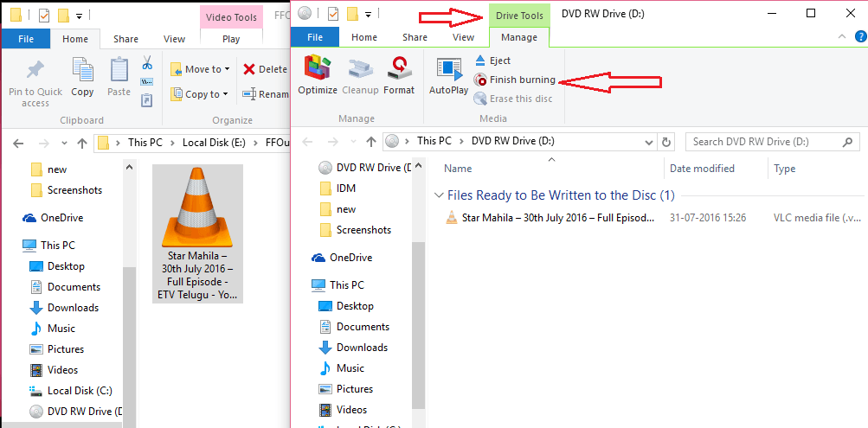The height and width of the screenshot is (428, 868).
Task: Click DVD window sidebar scroll up arrow
Action: pyautogui.click(x=419, y=165)
